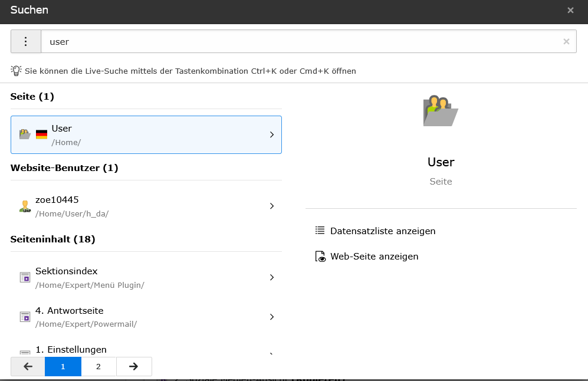588x381 pixels.
Task: Click 'Seite' label under preview title
Action: 441,182
